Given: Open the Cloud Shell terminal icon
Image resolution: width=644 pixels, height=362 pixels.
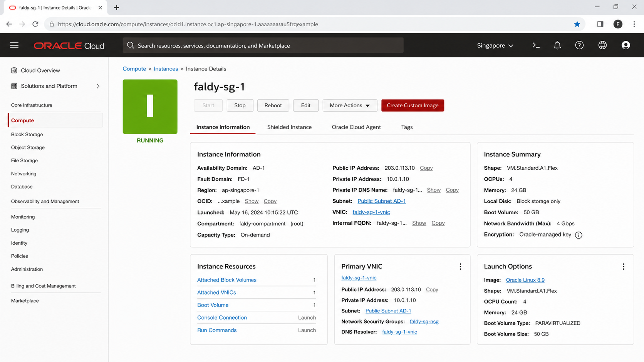Looking at the screenshot, I should (536, 45).
